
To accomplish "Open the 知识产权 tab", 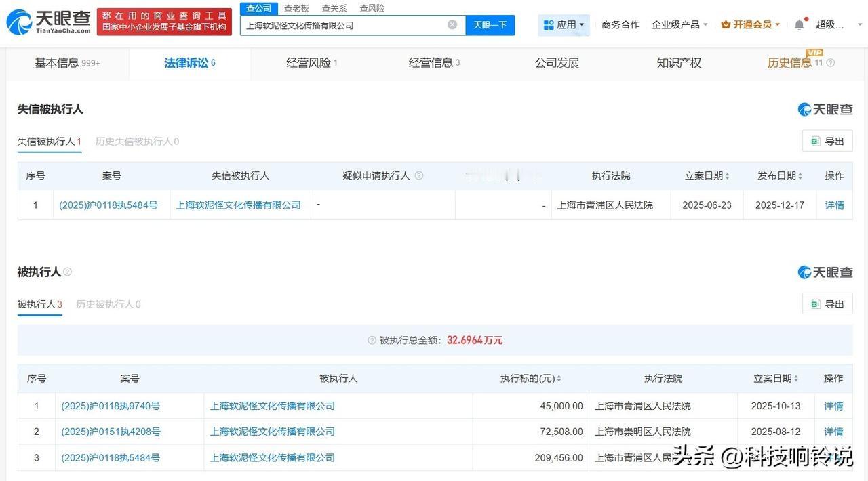I will [679, 63].
